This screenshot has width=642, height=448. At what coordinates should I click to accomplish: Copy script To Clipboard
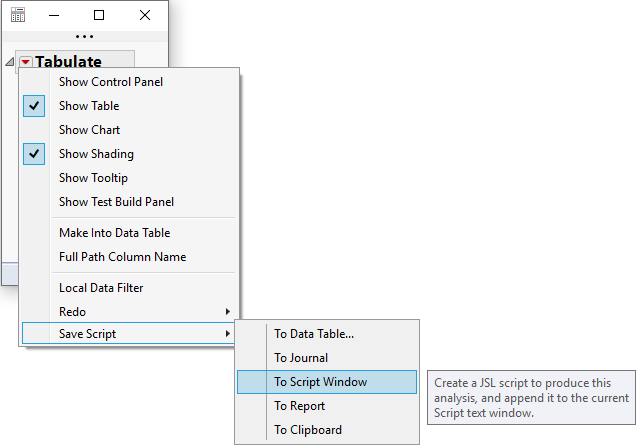pyautogui.click(x=308, y=430)
